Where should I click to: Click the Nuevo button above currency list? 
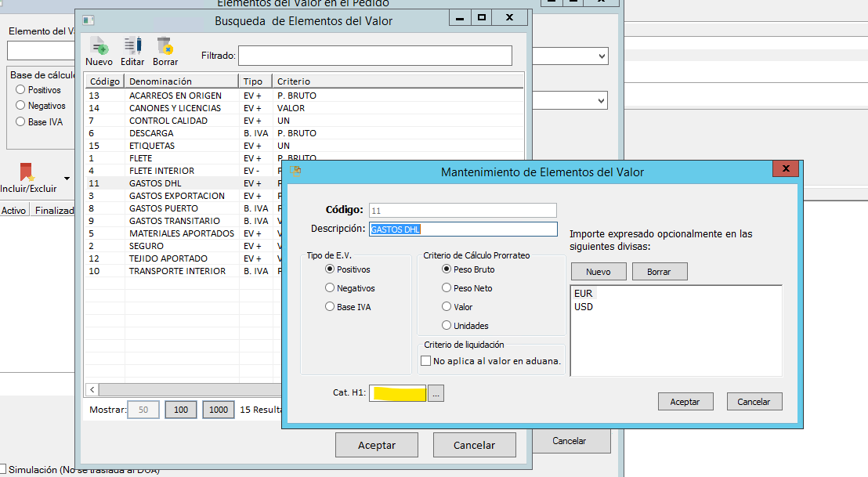(598, 272)
